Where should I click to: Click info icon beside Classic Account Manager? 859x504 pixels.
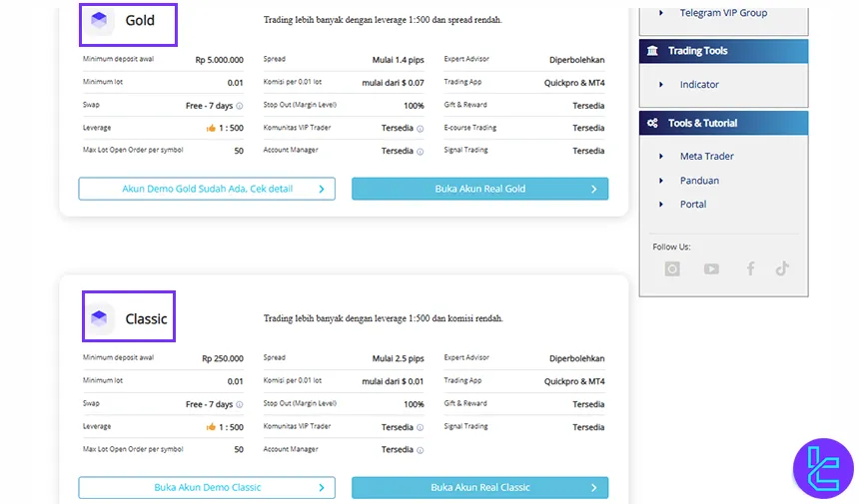pos(421,450)
